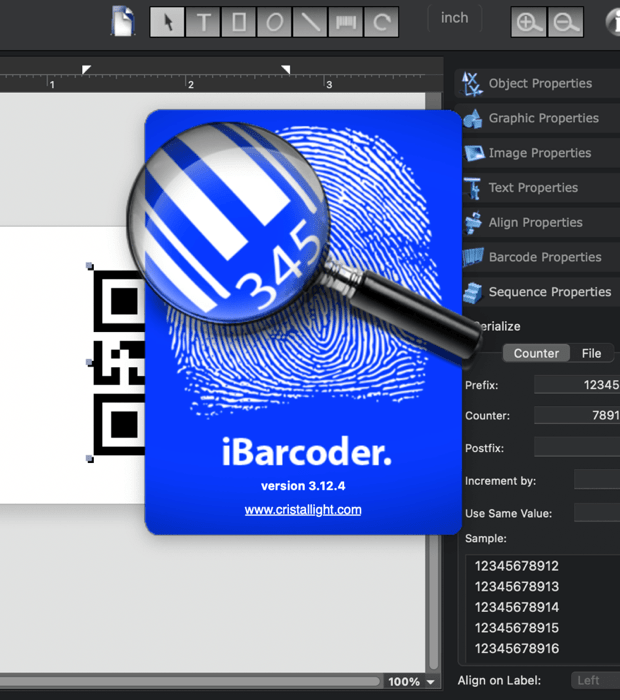Click the Postfix input field
This screenshot has width=620, height=700.
point(577,447)
